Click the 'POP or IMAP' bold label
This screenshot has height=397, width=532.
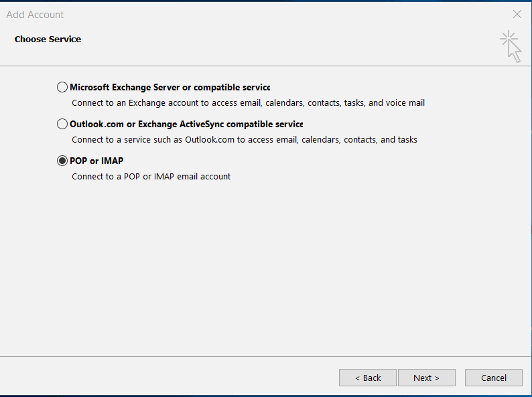click(96, 161)
